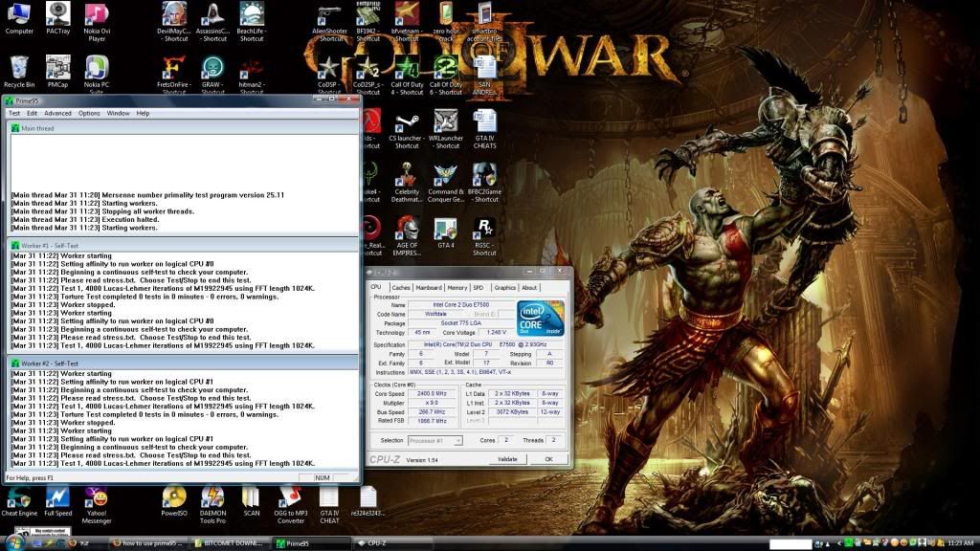Screen dimensions: 980x551
Task: Launch GTA 4 desktop icon
Action: tap(446, 233)
